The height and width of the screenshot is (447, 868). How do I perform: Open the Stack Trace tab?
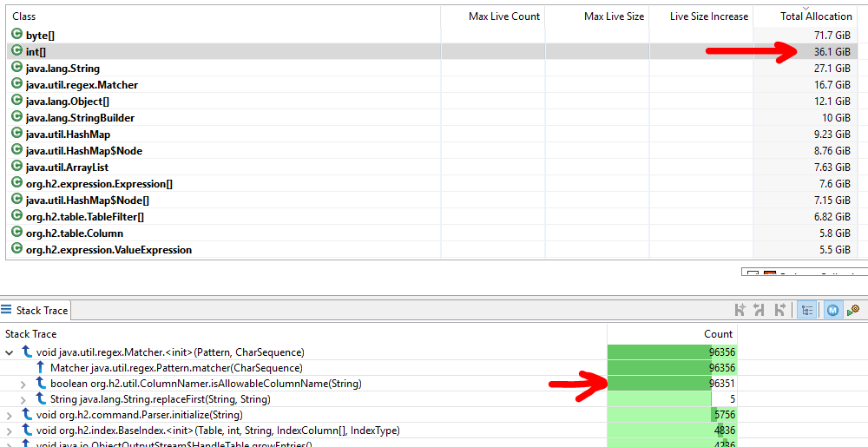point(36,311)
